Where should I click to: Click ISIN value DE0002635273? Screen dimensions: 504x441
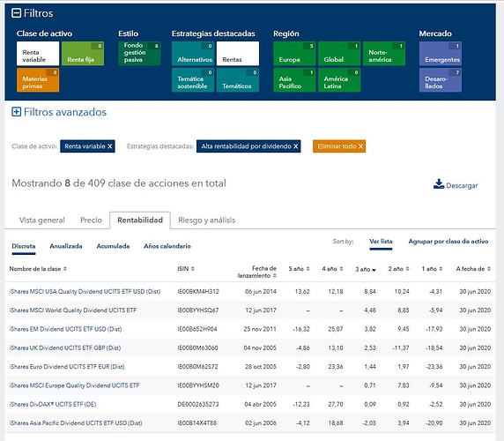point(198,404)
